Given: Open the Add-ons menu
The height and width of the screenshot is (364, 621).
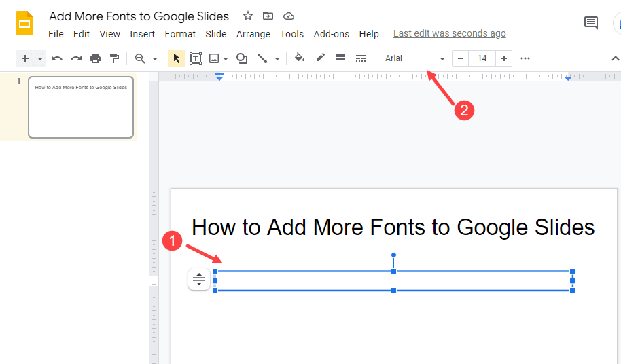Looking at the screenshot, I should pos(332,34).
